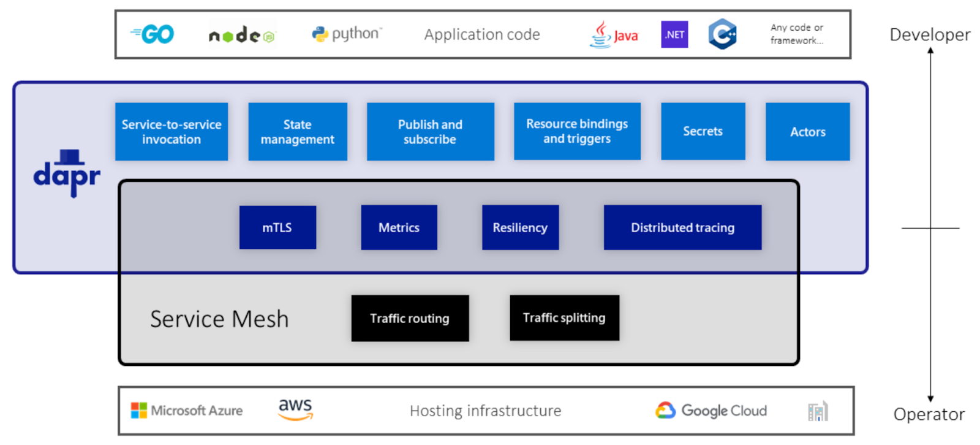980x445 pixels.
Task: Click the State management block
Action: [x=298, y=132]
